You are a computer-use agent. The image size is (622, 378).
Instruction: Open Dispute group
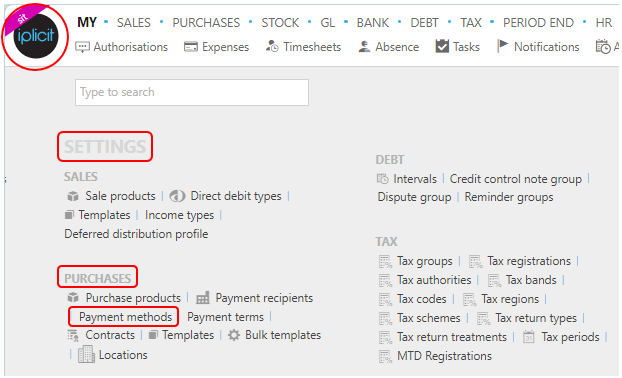click(x=414, y=197)
